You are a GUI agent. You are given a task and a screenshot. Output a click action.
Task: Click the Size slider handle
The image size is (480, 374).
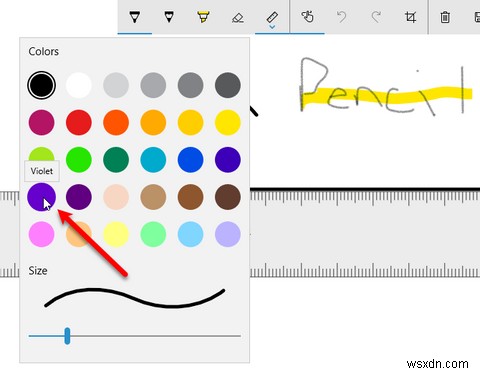[x=67, y=336]
